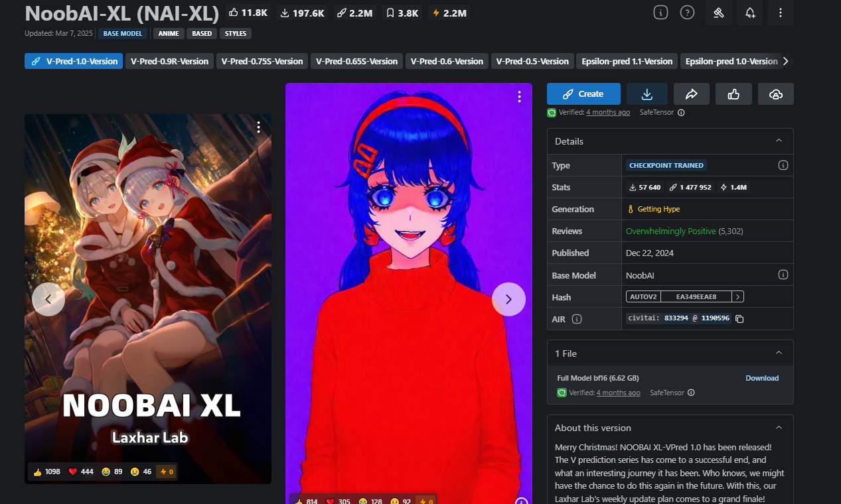The image size is (841, 504).
Task: Switch to Epsilon-pred 1.0-Version tab
Action: click(x=731, y=61)
